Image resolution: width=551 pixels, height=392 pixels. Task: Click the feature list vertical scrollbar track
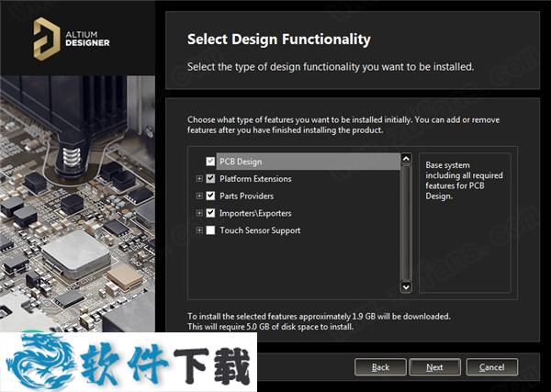(x=406, y=223)
